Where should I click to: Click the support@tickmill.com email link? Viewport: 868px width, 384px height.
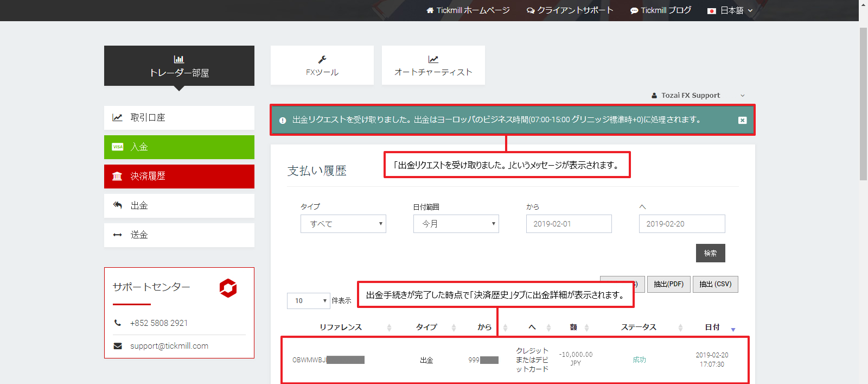click(169, 346)
